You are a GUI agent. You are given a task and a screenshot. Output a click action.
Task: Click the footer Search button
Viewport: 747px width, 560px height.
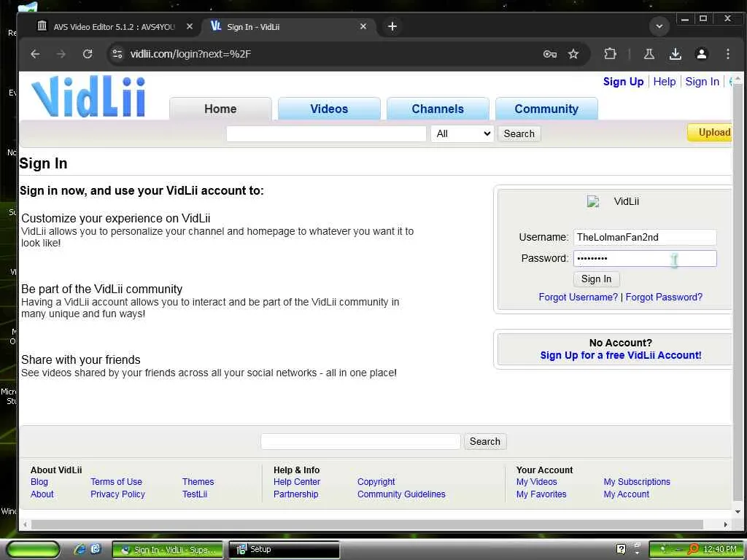point(484,441)
